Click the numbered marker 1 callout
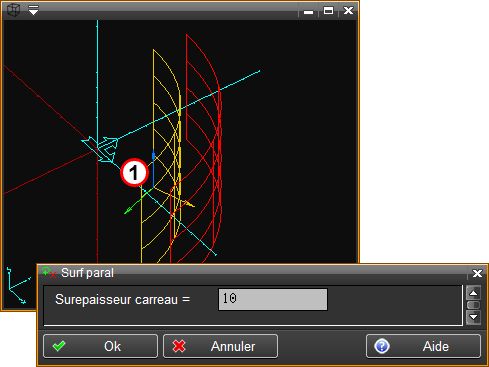The width and height of the screenshot is (489, 367). point(134,173)
